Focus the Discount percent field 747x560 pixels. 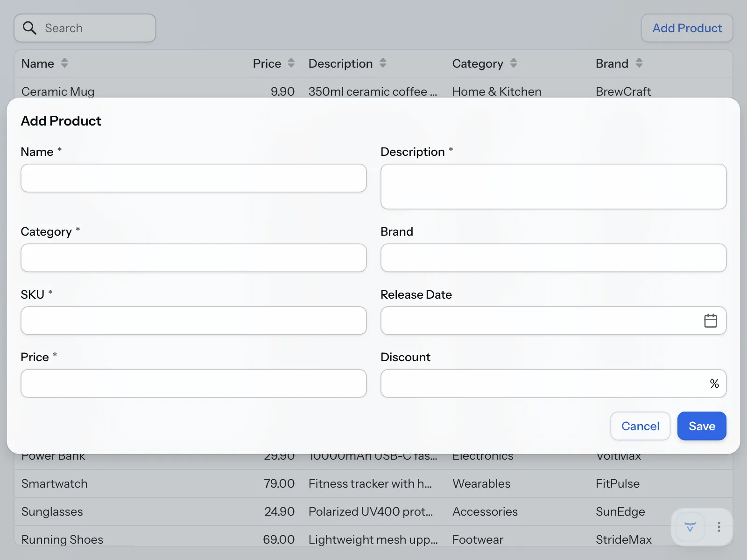tap(554, 384)
